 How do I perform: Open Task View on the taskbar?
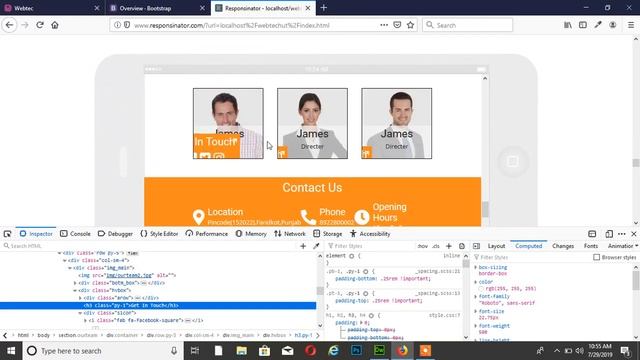(195, 351)
